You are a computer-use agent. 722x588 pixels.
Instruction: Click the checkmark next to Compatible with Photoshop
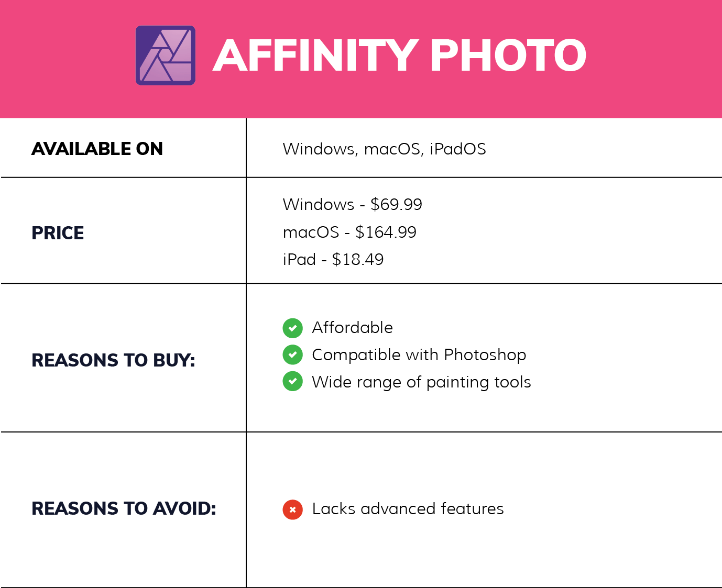292,355
